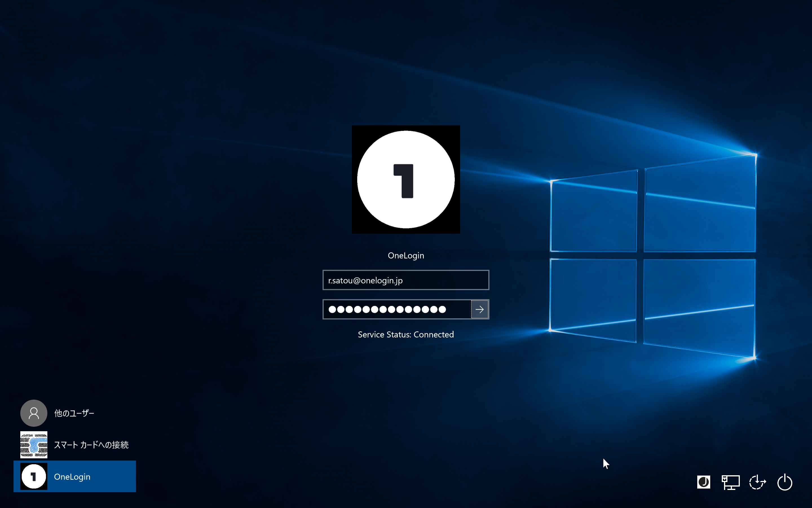Submit the password with the arrow button
This screenshot has width=812, height=508.
(x=480, y=309)
